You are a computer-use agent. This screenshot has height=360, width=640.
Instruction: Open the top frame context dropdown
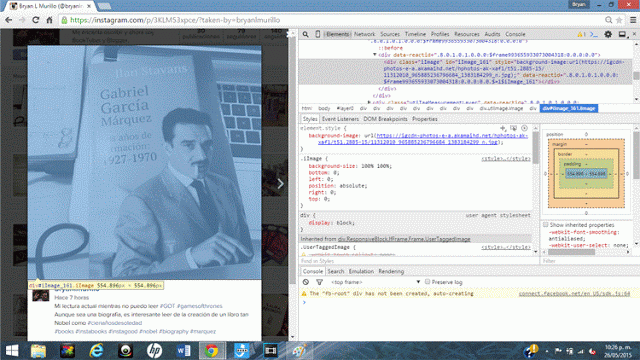[x=375, y=282]
